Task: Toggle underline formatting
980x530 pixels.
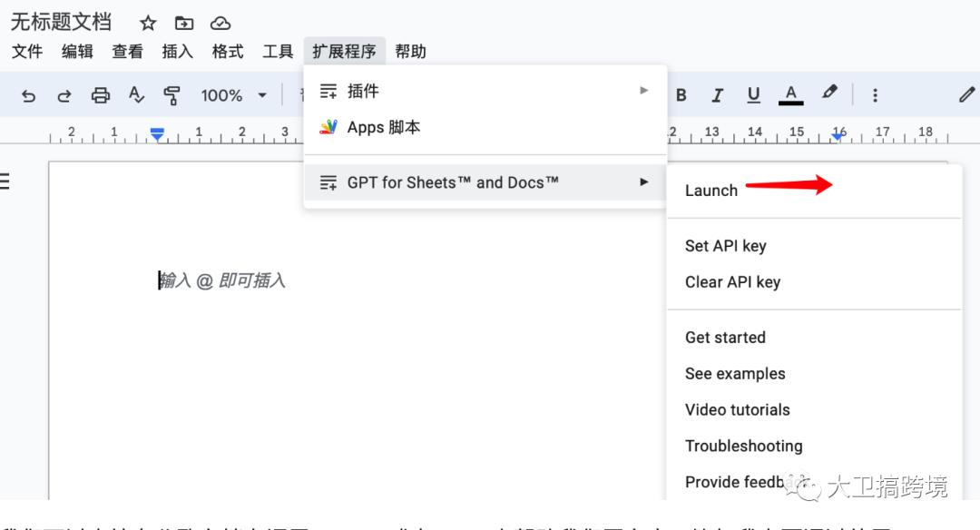Action: pyautogui.click(x=753, y=95)
